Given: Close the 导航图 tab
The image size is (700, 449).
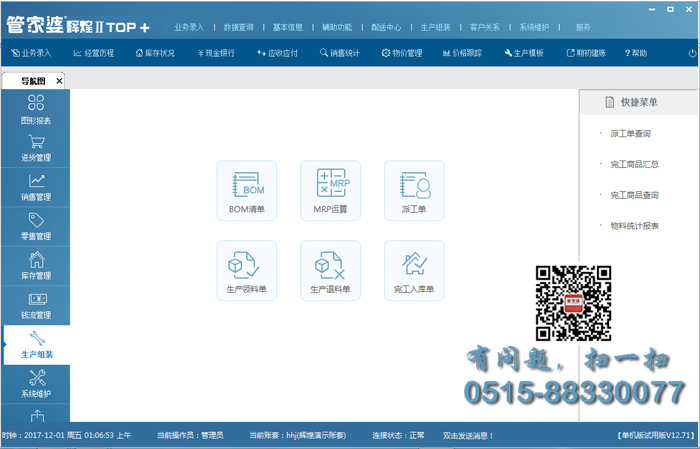Looking at the screenshot, I should click(59, 81).
